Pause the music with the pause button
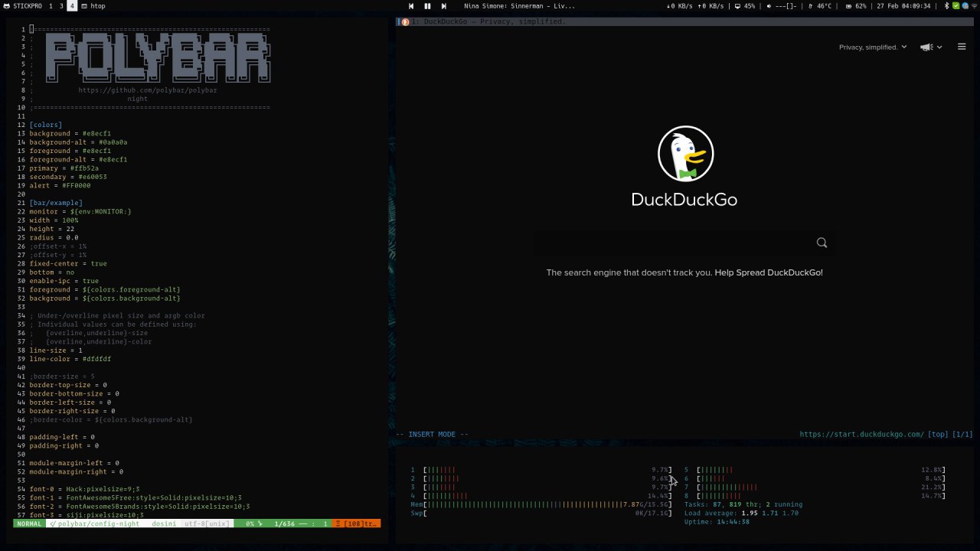The height and width of the screenshot is (551, 980). coord(427,6)
